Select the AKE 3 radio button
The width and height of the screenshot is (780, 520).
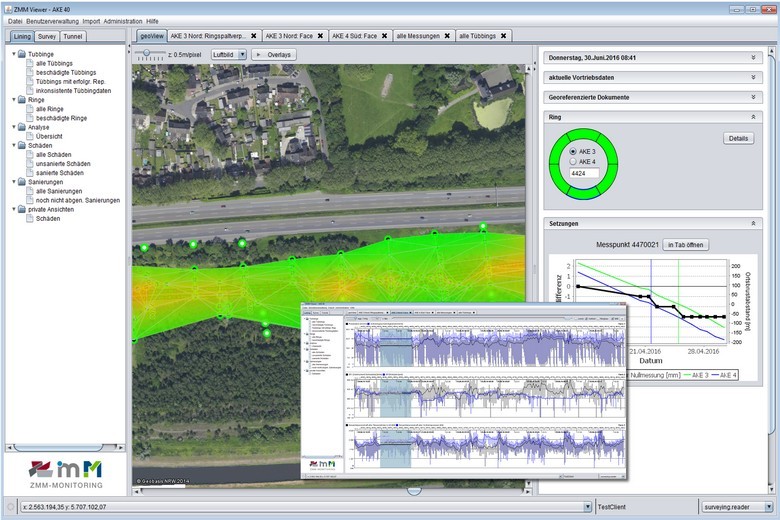(573, 151)
